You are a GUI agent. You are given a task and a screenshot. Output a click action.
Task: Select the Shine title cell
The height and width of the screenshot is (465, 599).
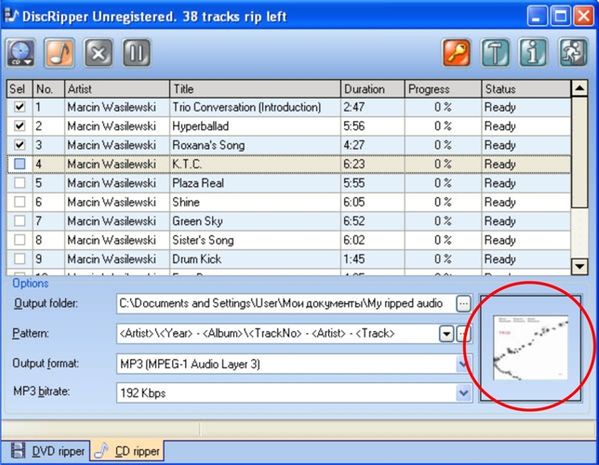pos(255,202)
